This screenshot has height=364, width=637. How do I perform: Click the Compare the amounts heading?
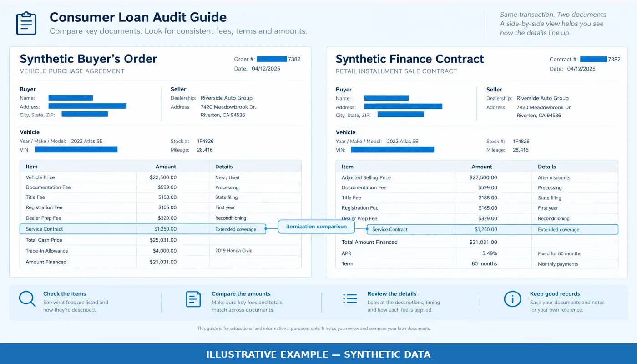pos(241,294)
